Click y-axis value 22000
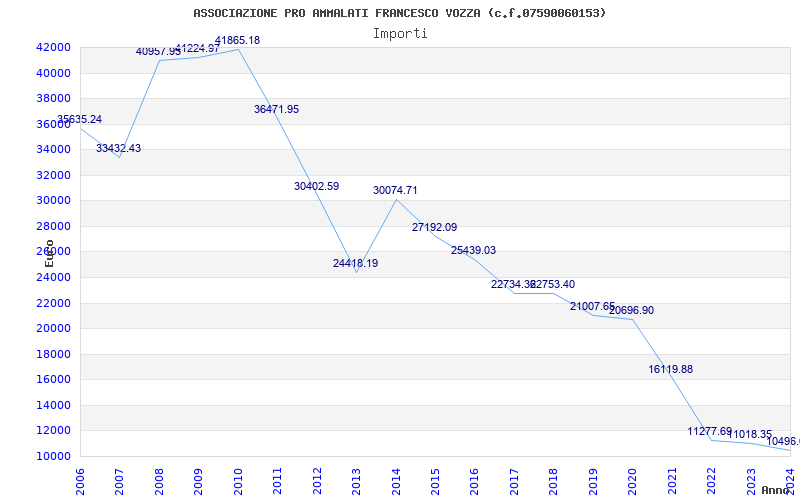This screenshot has width=800, height=500. click(x=53, y=303)
